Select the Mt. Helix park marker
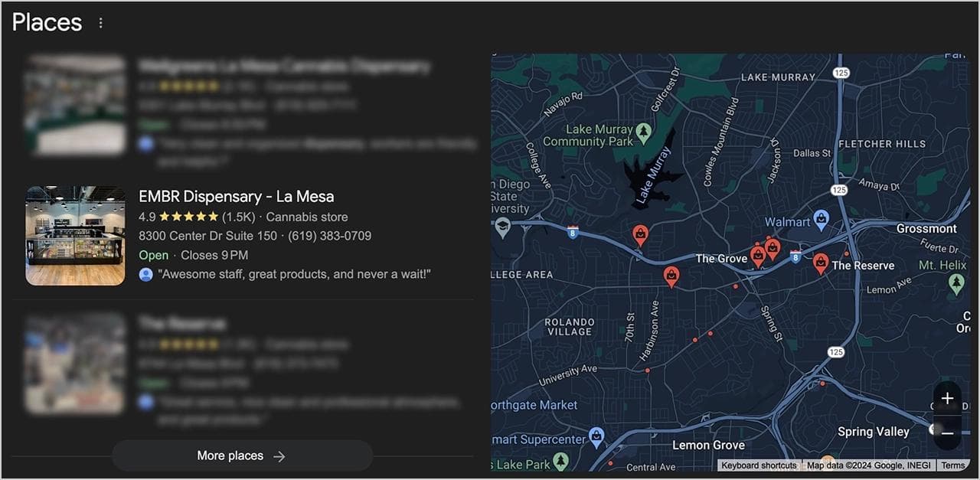Viewport: 980px width, 480px height. (x=955, y=282)
